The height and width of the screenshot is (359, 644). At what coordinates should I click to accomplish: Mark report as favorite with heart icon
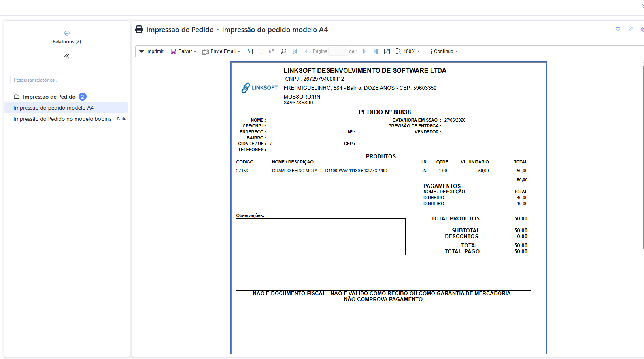pos(618,29)
